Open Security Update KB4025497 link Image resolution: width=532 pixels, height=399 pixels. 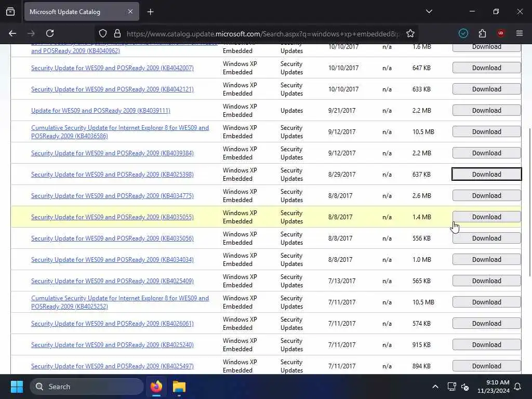(112, 366)
